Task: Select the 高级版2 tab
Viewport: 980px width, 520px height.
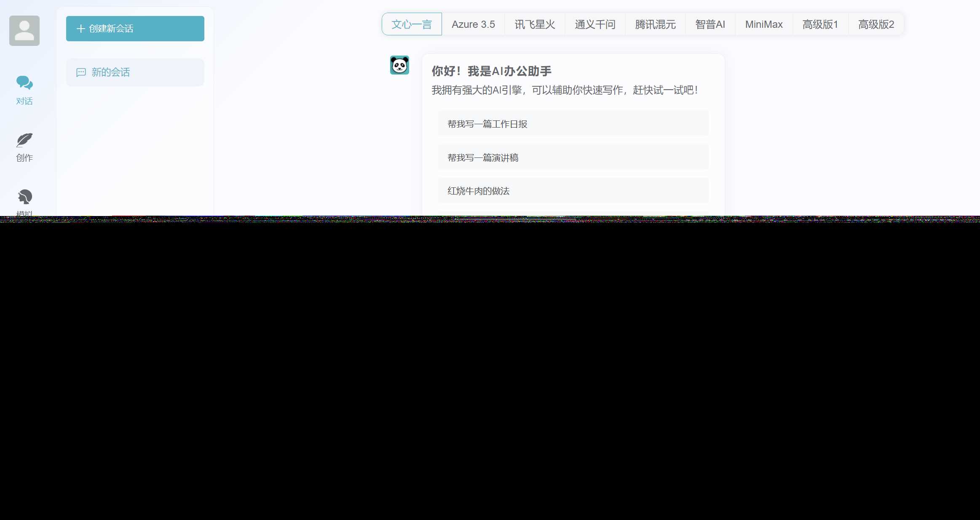Action: (x=876, y=24)
